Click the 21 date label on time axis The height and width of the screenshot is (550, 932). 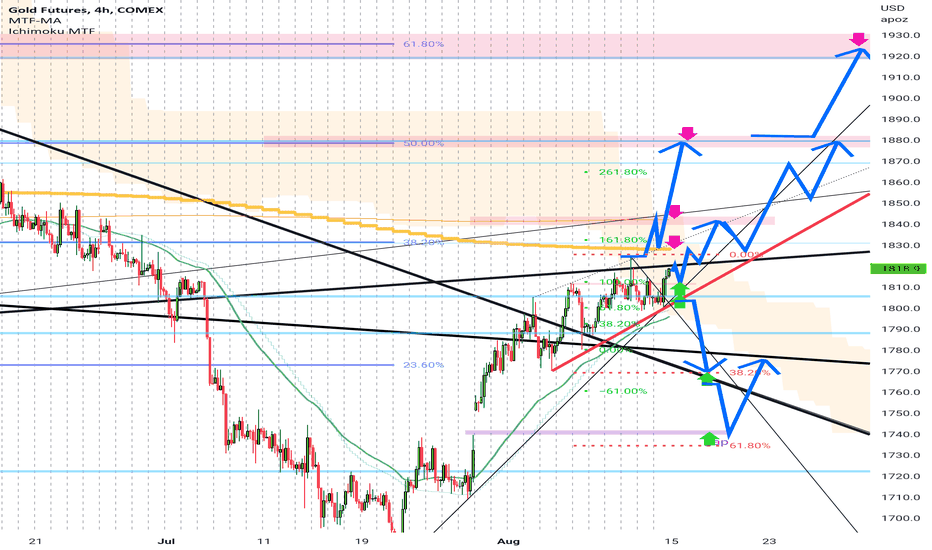[x=35, y=541]
